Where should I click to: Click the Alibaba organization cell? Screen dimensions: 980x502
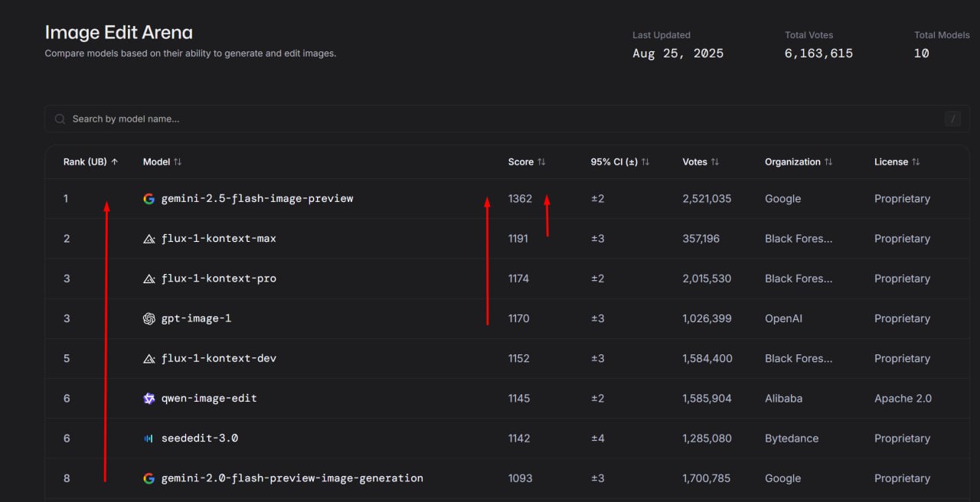coord(783,399)
